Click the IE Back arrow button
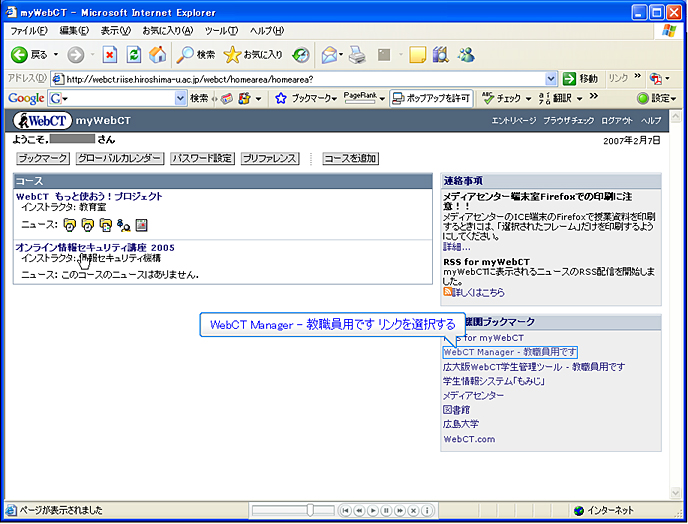 click(19, 55)
